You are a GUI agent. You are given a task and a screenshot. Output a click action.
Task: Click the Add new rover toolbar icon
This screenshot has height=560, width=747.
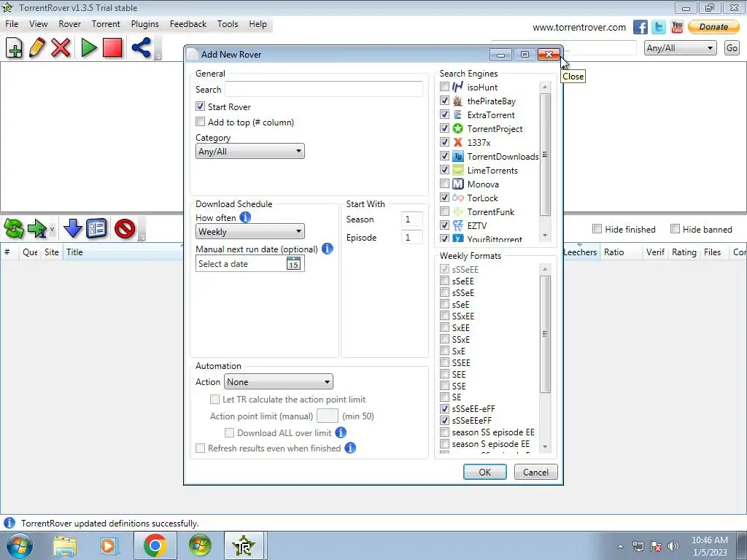15,48
